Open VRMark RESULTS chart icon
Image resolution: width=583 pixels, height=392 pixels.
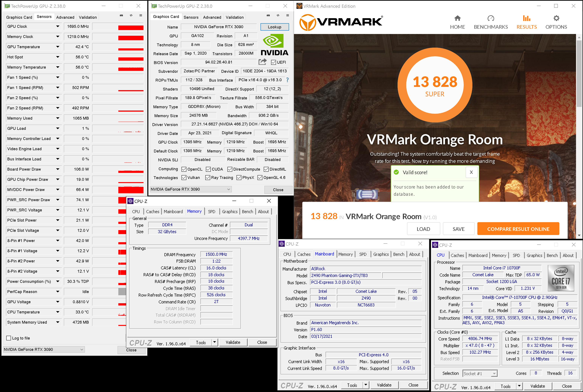pos(526,18)
